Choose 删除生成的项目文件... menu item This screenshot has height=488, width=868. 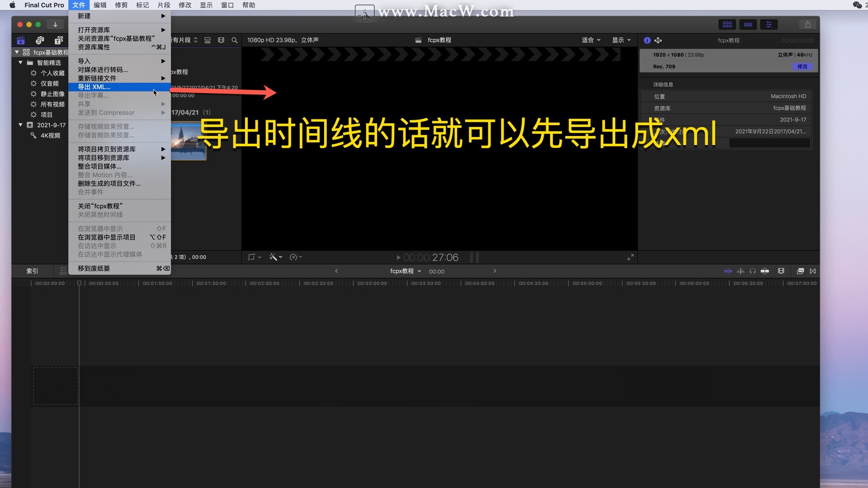[x=119, y=183]
